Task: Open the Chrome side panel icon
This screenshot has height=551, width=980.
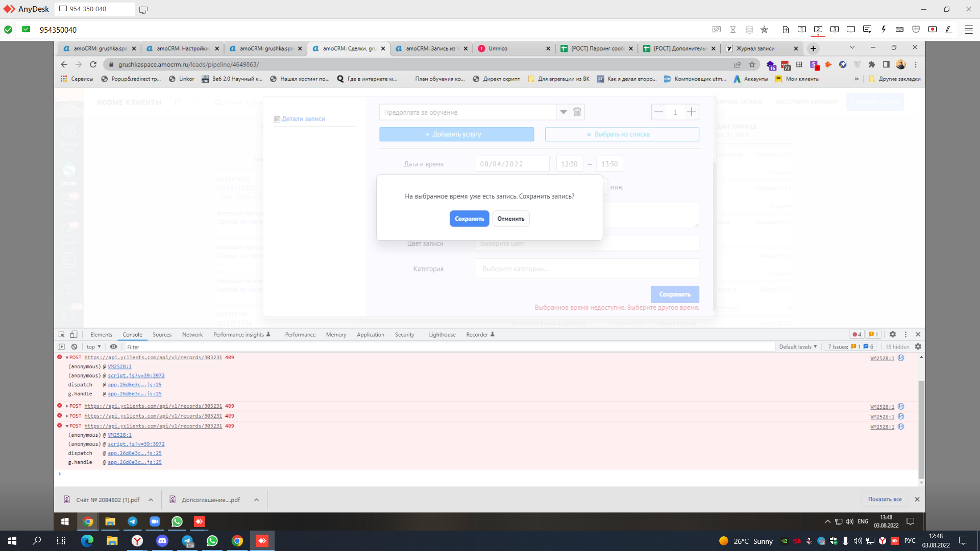Action: pyautogui.click(x=886, y=65)
